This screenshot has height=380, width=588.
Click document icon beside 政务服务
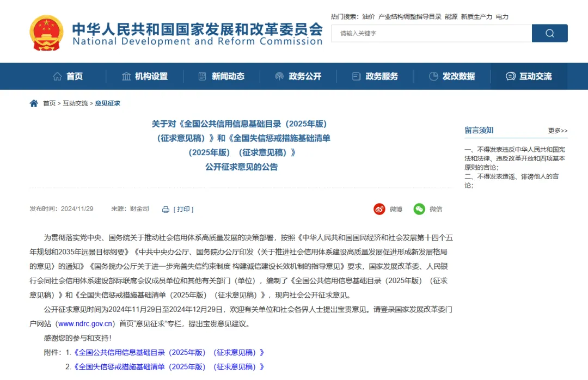pos(356,76)
